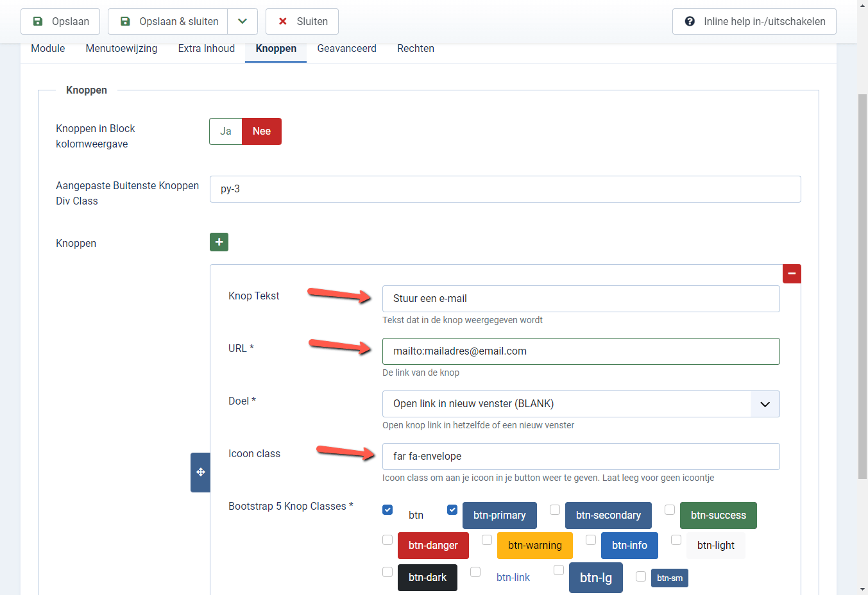Click the save disk icon on Opslaan
This screenshot has width=868, height=595.
tap(38, 21)
